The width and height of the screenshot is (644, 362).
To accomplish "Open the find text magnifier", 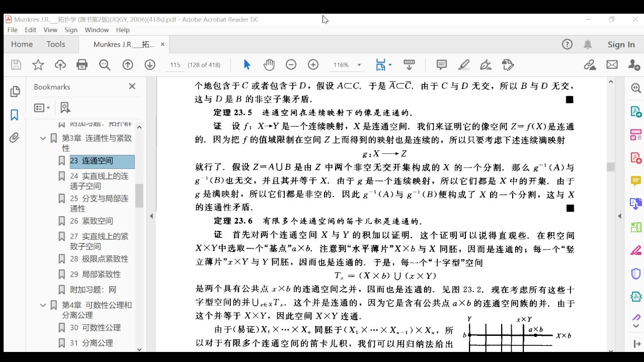I will coord(105,65).
